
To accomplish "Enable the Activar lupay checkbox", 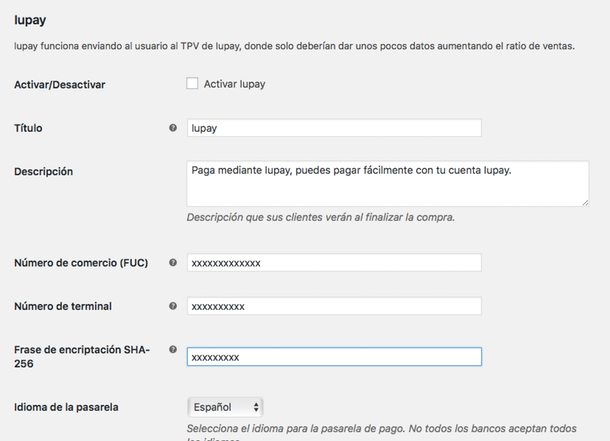I will pyautogui.click(x=192, y=84).
